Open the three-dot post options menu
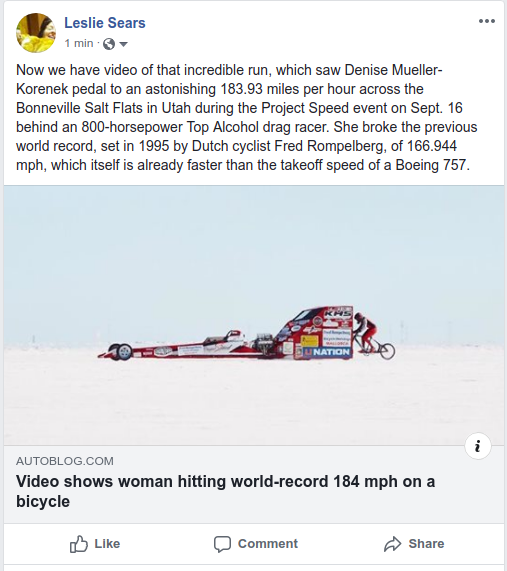The width and height of the screenshot is (507, 571). (487, 21)
